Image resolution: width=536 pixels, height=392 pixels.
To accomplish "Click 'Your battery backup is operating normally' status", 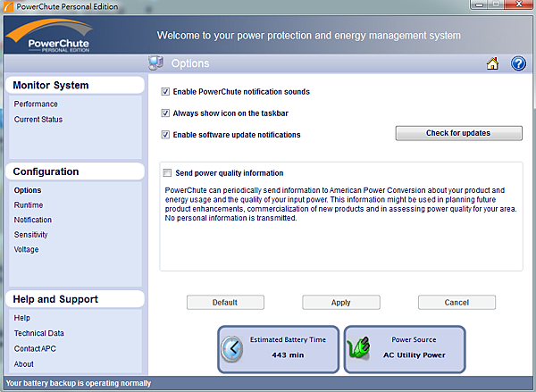I will pyautogui.click(x=79, y=383).
